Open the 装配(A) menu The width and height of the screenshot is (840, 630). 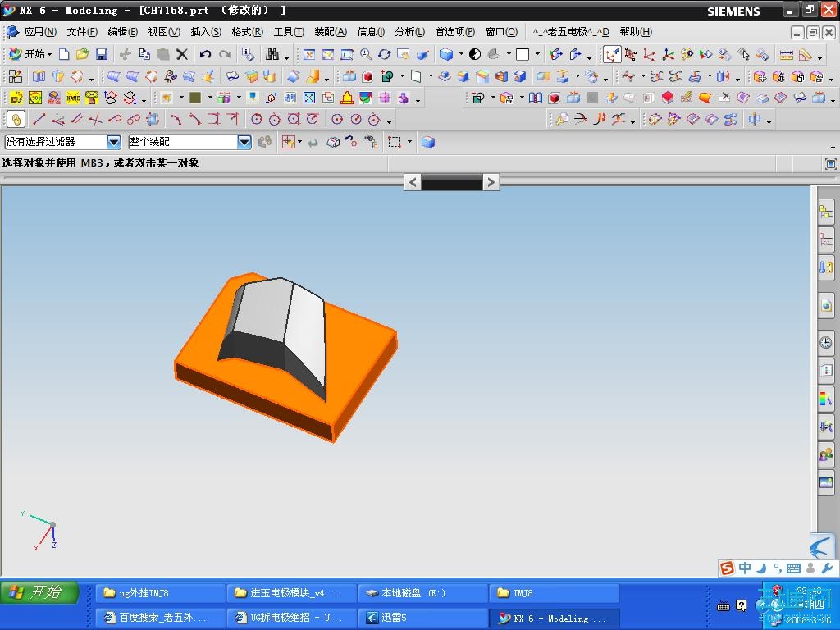click(331, 32)
